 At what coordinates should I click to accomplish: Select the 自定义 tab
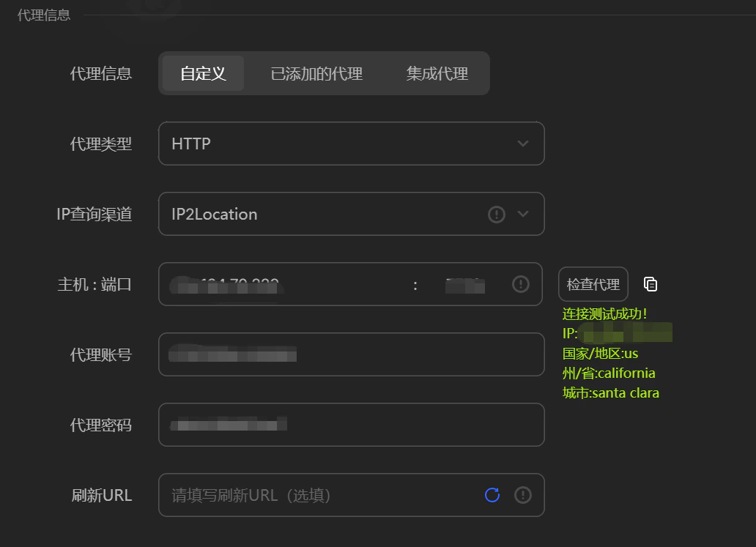[202, 73]
